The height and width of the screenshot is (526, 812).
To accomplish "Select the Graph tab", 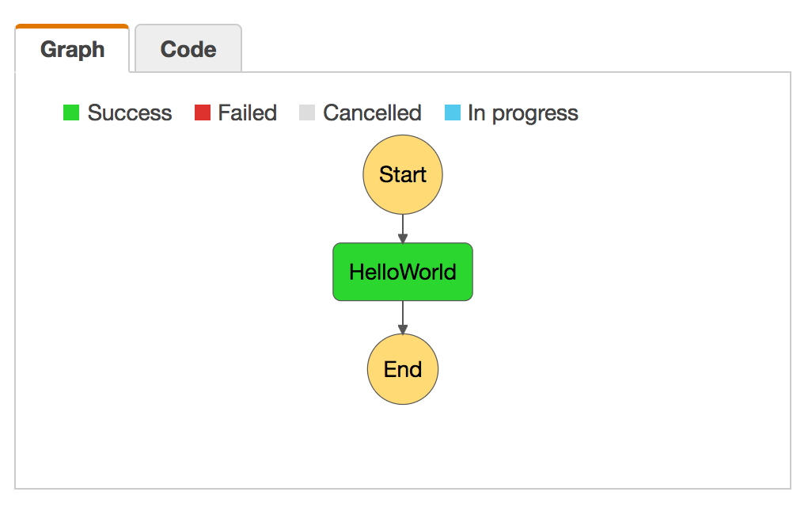I will click(71, 48).
